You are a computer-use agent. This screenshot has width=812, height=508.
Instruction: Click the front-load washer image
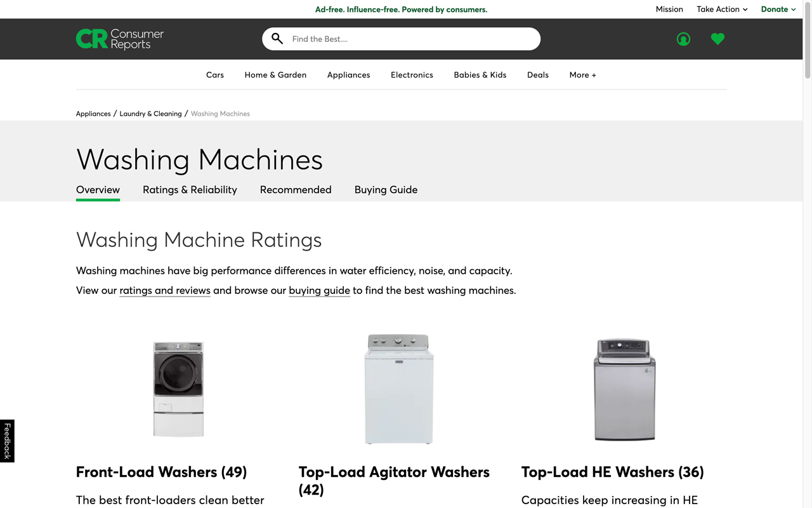pyautogui.click(x=178, y=389)
